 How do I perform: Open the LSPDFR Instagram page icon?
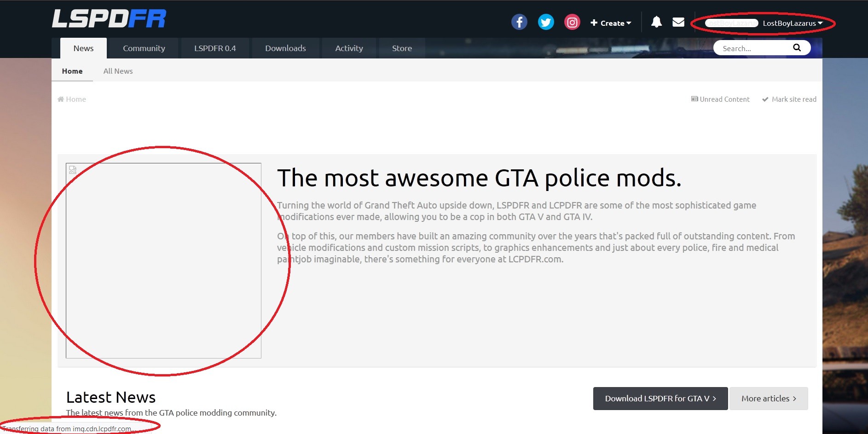point(572,22)
